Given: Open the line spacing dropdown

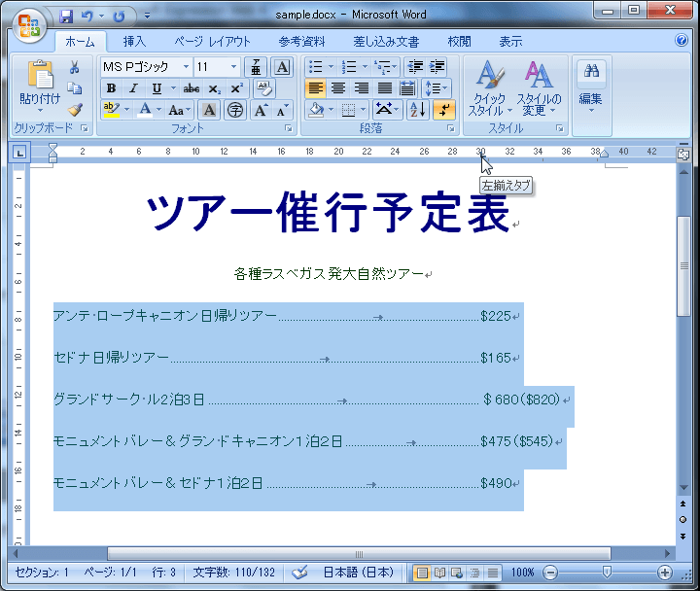Looking at the screenshot, I should coord(437,88).
